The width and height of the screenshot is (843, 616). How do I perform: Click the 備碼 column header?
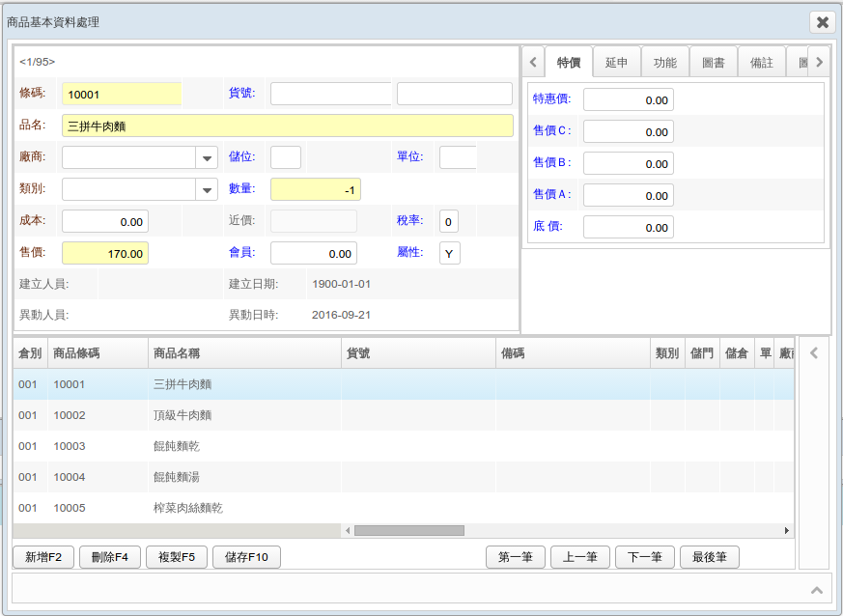574,353
